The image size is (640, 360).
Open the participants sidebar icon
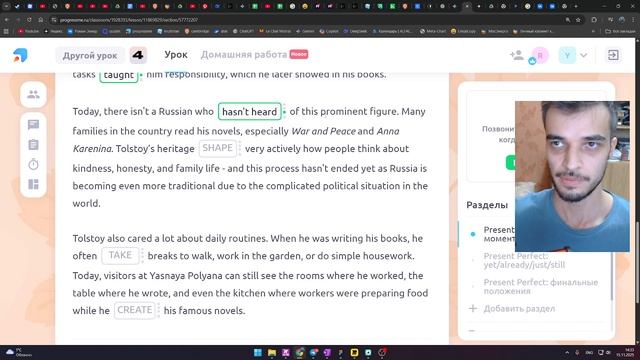pos(33,95)
